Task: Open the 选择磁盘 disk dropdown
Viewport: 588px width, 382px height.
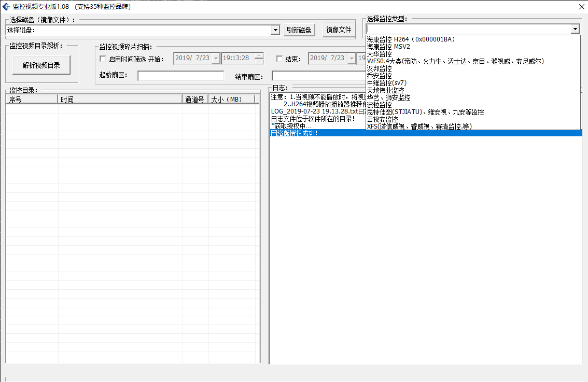Action: pos(275,30)
